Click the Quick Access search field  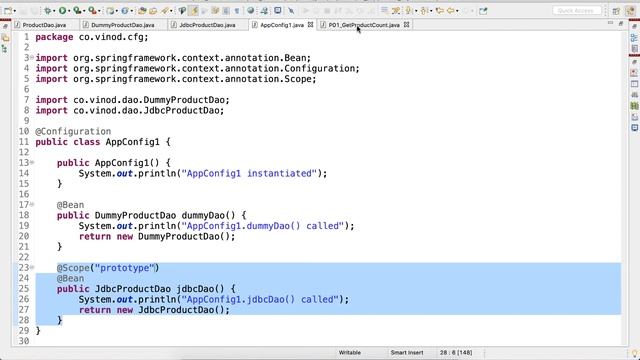(577, 11)
